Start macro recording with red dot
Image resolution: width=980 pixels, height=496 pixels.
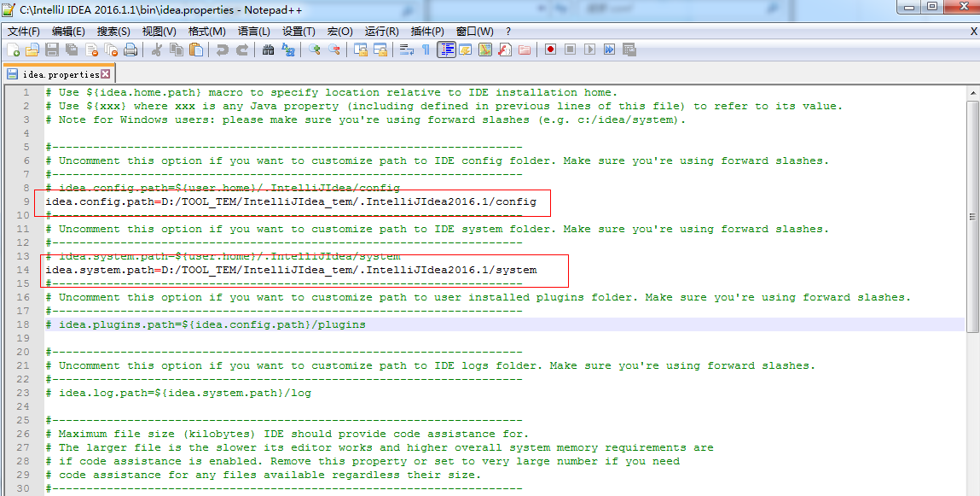tap(550, 50)
